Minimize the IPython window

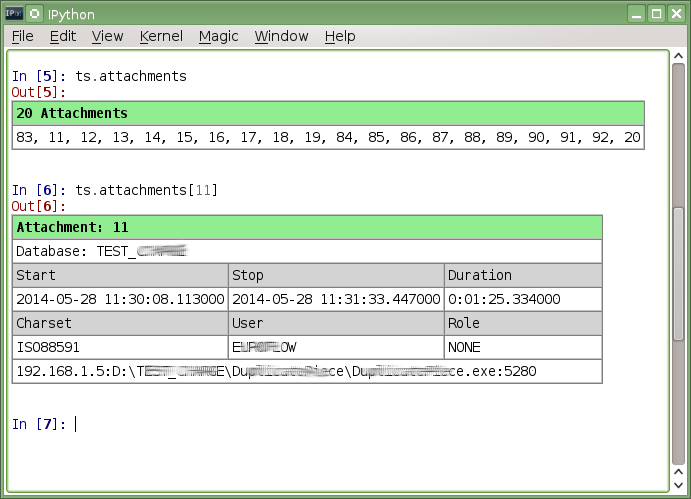637,14
